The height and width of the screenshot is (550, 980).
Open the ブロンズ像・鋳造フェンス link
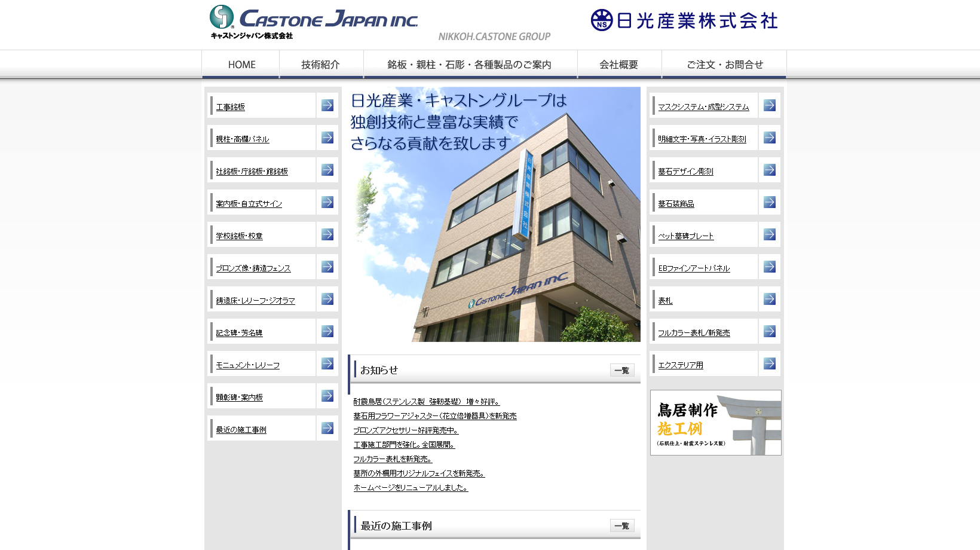click(x=253, y=268)
